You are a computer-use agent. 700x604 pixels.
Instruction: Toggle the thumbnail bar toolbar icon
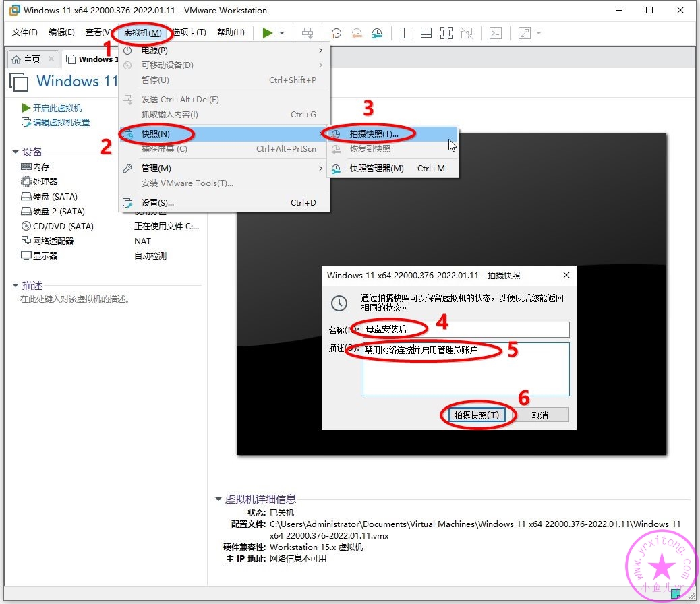point(426,33)
